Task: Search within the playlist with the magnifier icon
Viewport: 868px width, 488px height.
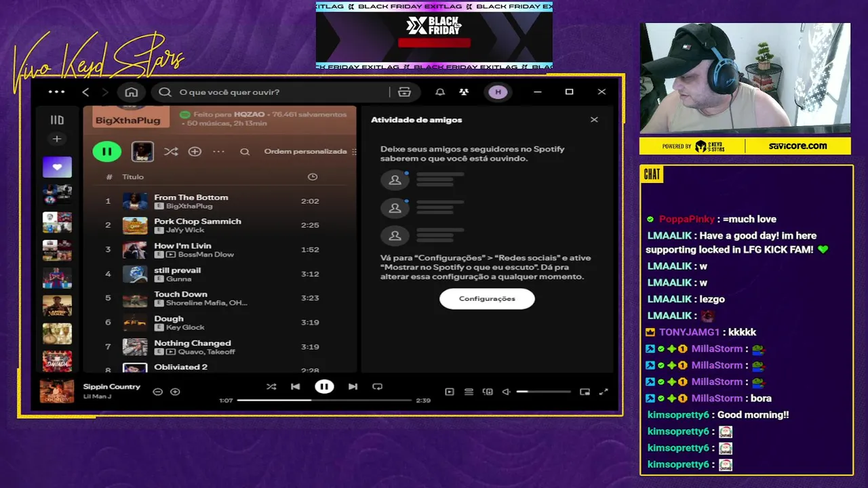Action: 245,152
